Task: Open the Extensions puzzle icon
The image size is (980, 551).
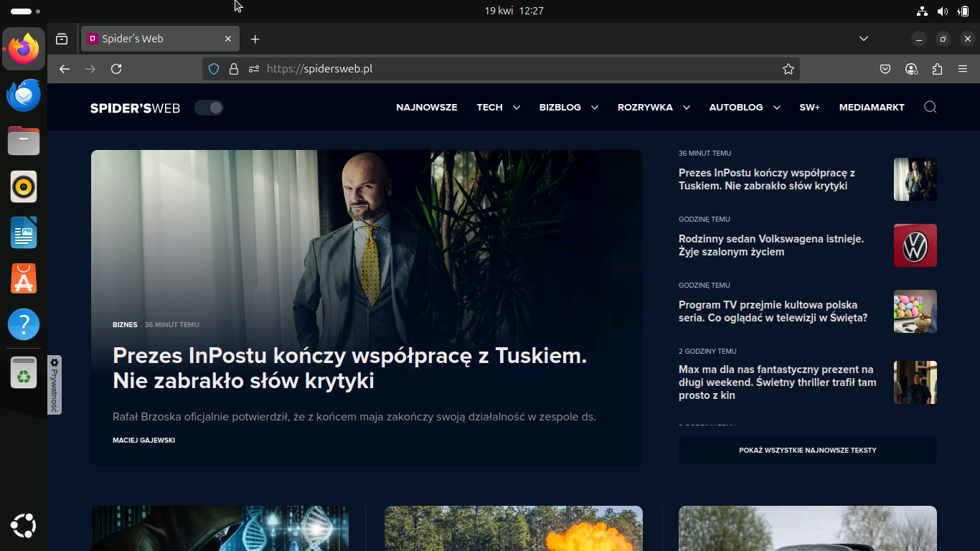Action: point(937,69)
